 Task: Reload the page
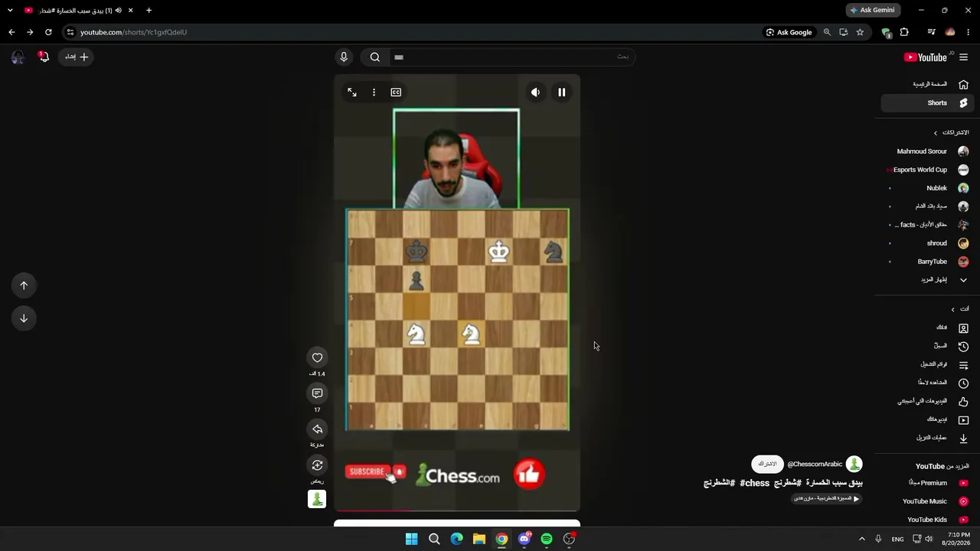48,32
